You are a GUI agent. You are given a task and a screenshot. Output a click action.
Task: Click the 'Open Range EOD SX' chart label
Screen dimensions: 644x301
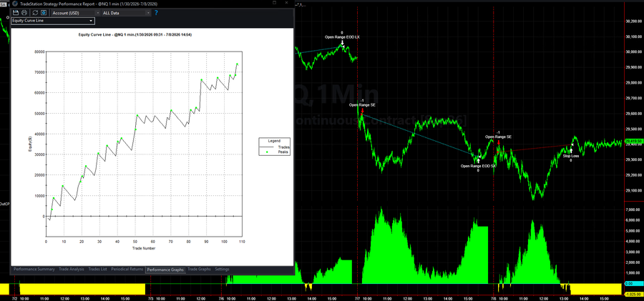[478, 166]
